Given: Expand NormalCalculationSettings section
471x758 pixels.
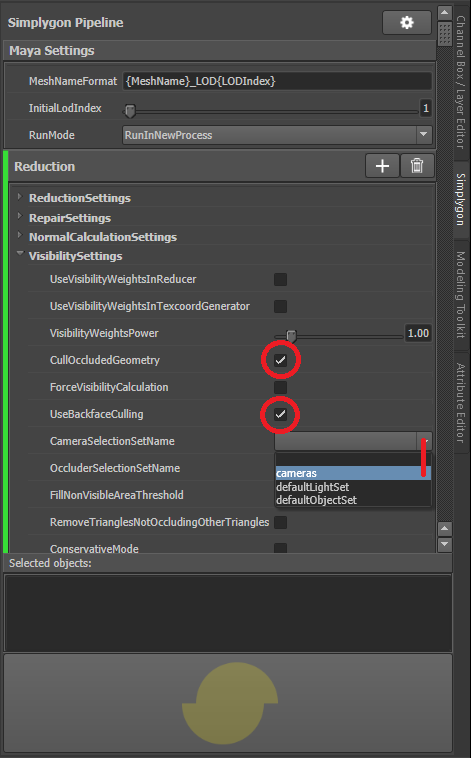Looking at the screenshot, I should 20,235.
